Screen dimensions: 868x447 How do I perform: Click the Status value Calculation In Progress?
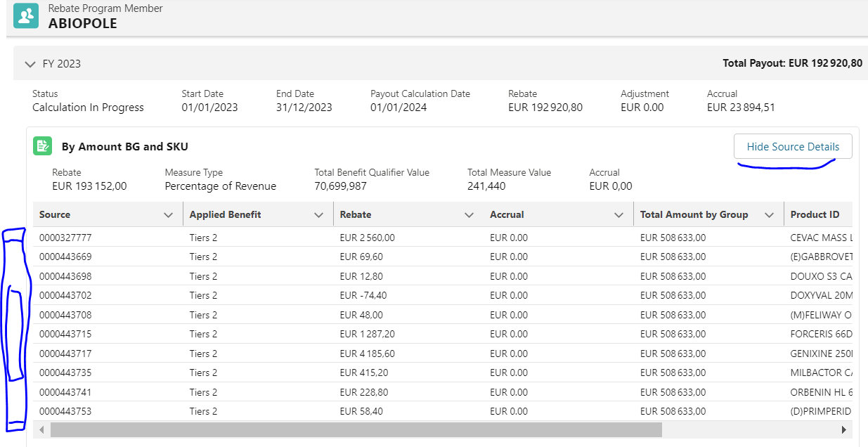click(87, 107)
